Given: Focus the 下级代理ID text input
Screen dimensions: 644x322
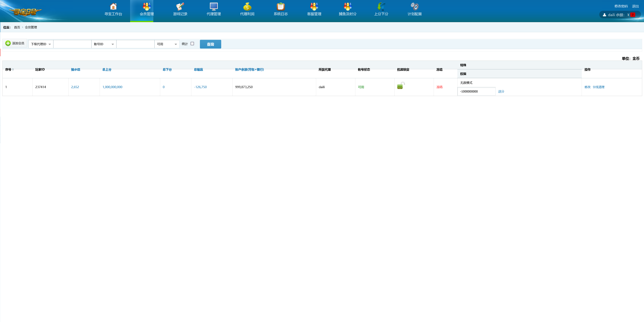Looking at the screenshot, I should 72,44.
